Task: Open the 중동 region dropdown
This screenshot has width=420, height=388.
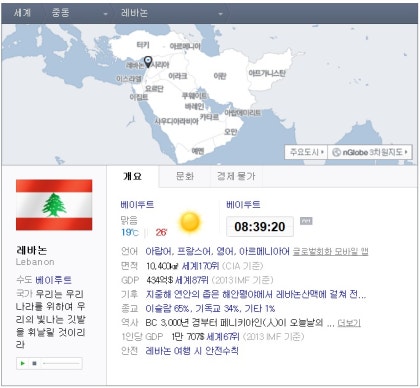Action: tap(79, 13)
